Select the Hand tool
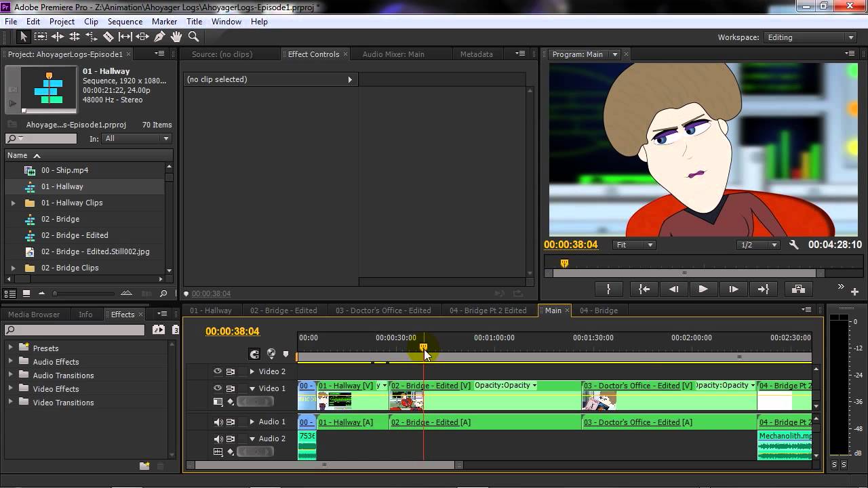This screenshot has width=868, height=488. (176, 37)
